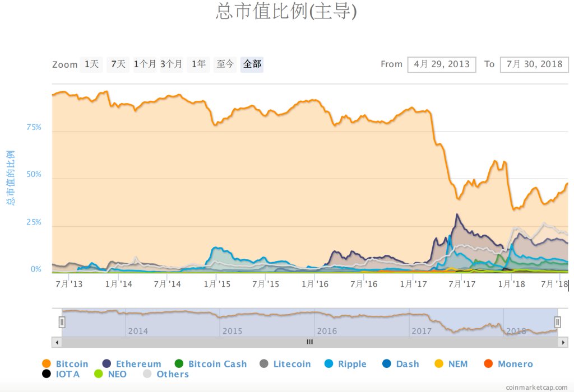Click the NEM yellow legend dot

[x=439, y=364]
